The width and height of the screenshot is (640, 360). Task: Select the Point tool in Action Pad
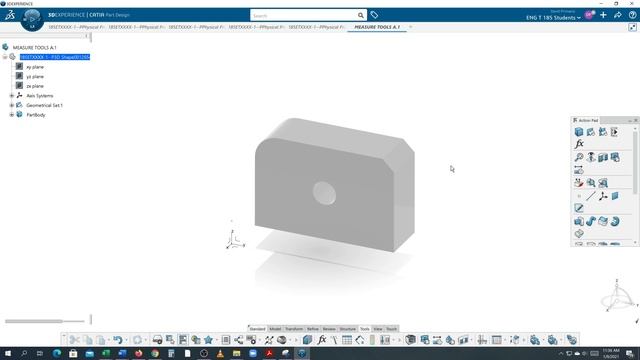pos(579,196)
